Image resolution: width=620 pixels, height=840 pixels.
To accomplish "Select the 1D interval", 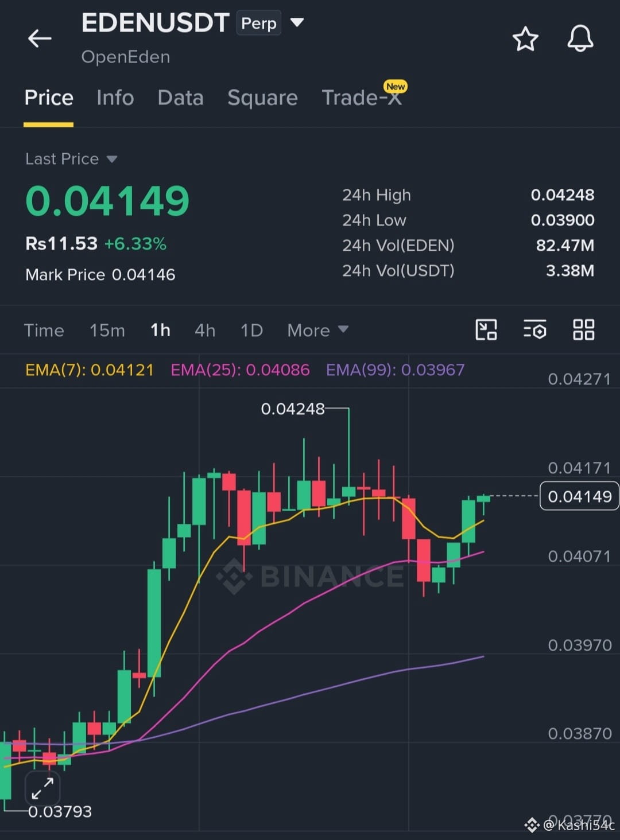I will [x=251, y=330].
